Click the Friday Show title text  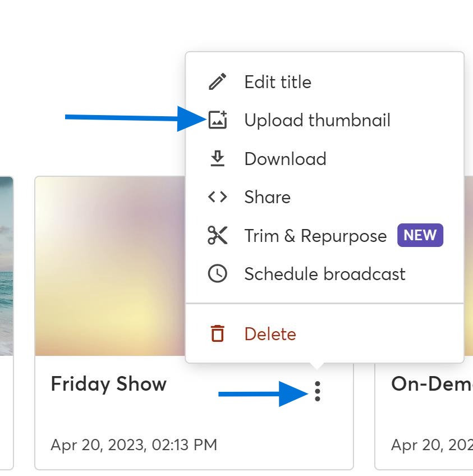tap(108, 384)
